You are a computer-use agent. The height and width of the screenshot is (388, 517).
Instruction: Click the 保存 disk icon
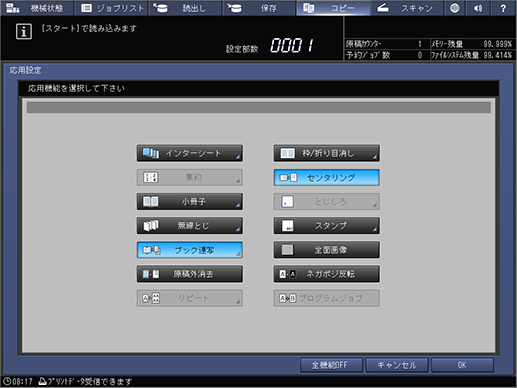pos(234,8)
